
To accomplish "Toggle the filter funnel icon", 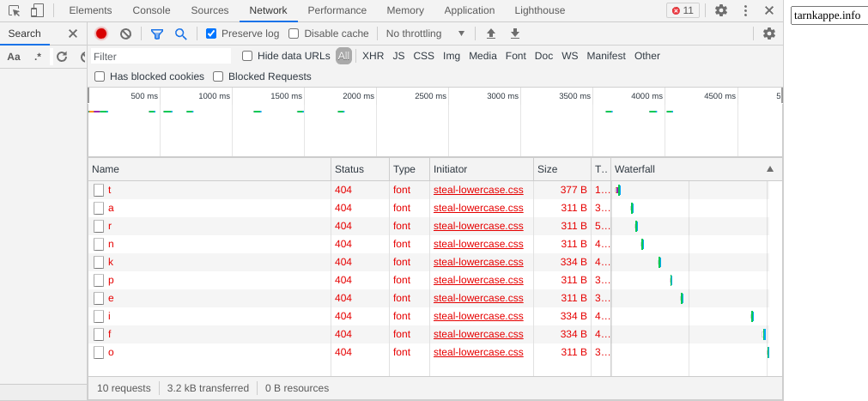I will [x=157, y=33].
